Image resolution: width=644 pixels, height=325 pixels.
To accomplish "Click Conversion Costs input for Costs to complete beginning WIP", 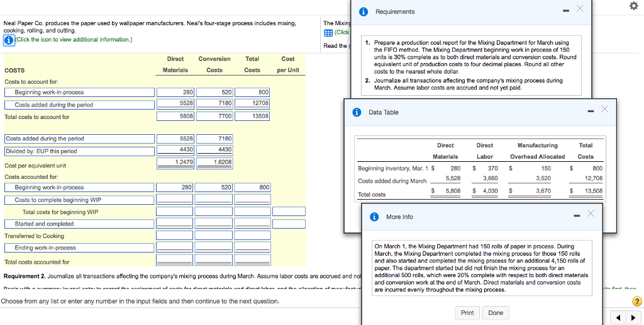I will point(214,199).
